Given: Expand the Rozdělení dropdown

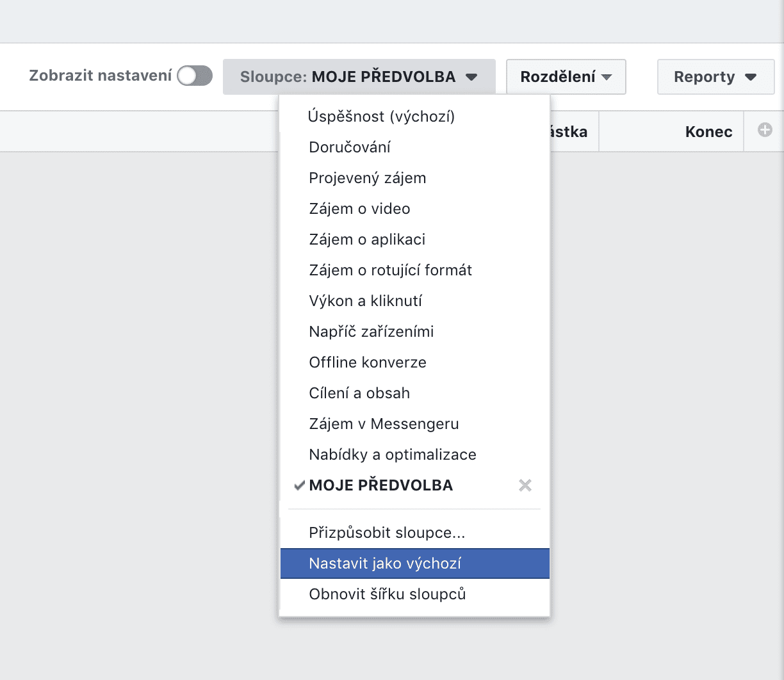Looking at the screenshot, I should click(566, 77).
